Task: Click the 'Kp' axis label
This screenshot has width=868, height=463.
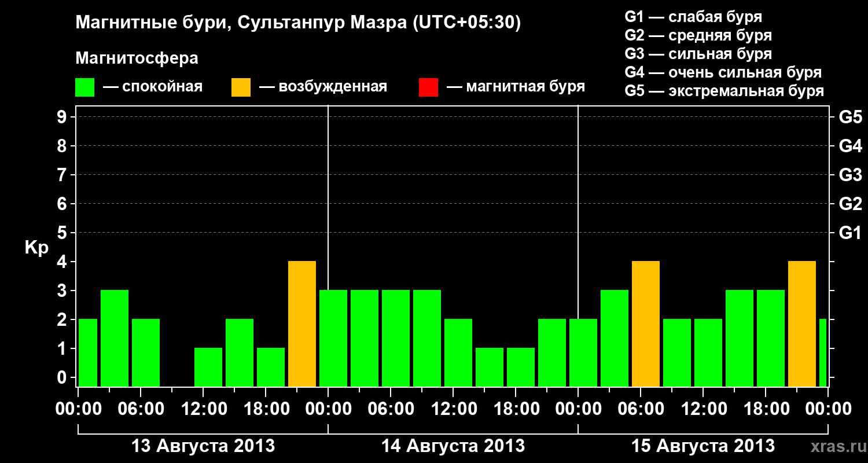Action: (36, 248)
